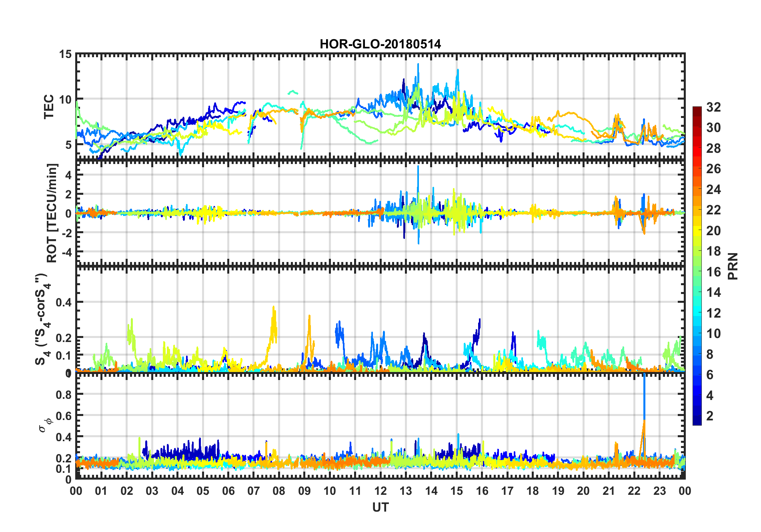The width and height of the screenshot is (761, 532).
Task: Select UT axis hour label 23
Action: pos(660,491)
